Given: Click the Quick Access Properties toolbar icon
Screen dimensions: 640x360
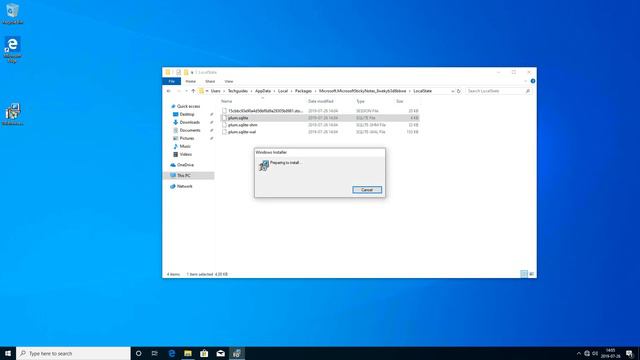Looking at the screenshot, I should (178, 72).
